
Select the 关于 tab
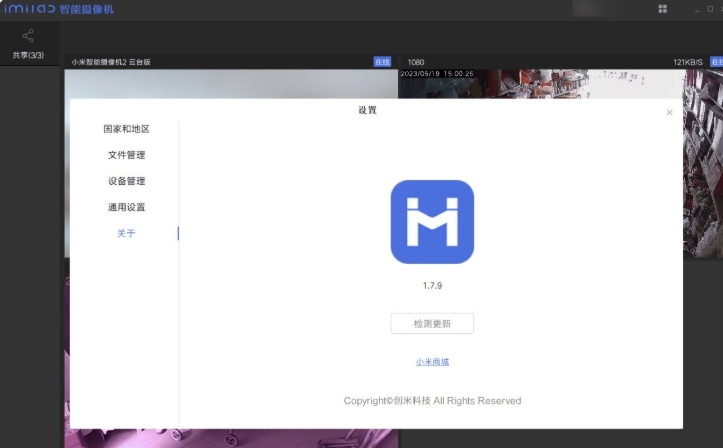(126, 233)
